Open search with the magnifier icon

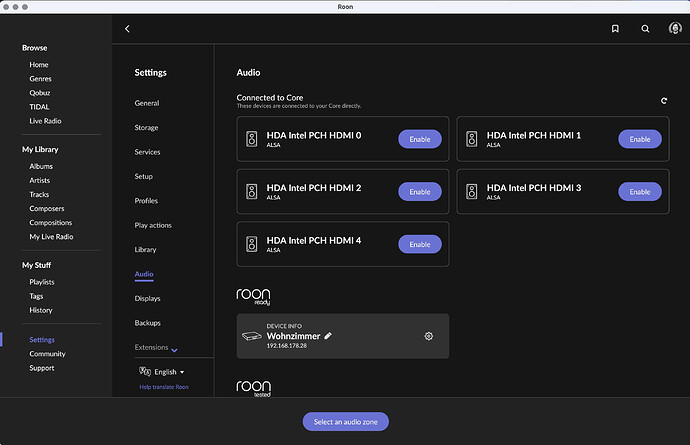(x=645, y=29)
